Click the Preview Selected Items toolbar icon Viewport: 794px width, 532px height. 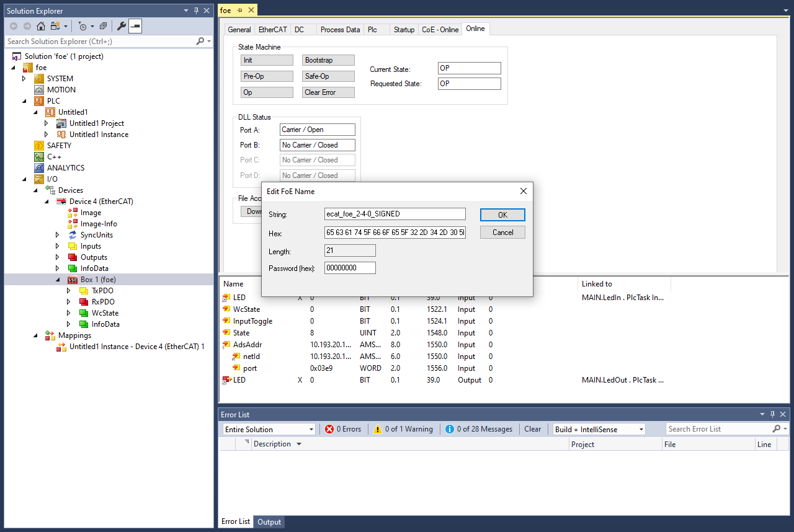(x=135, y=26)
